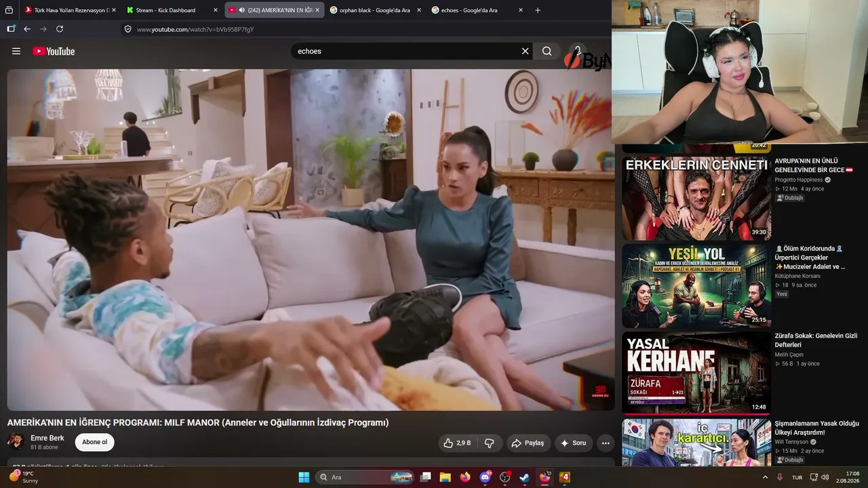Open the TUR keyboard language switcher
The height and width of the screenshot is (488, 868).
[x=797, y=477]
